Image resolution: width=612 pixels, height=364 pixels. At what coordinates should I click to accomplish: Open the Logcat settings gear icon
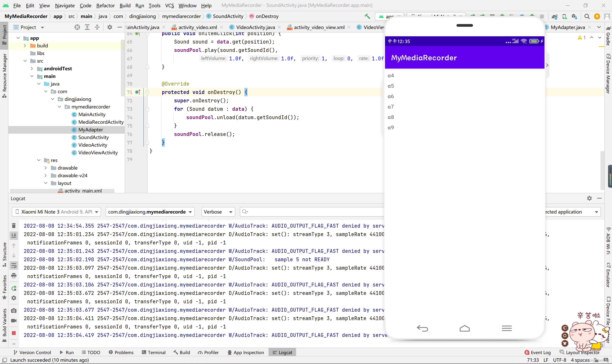(x=589, y=198)
